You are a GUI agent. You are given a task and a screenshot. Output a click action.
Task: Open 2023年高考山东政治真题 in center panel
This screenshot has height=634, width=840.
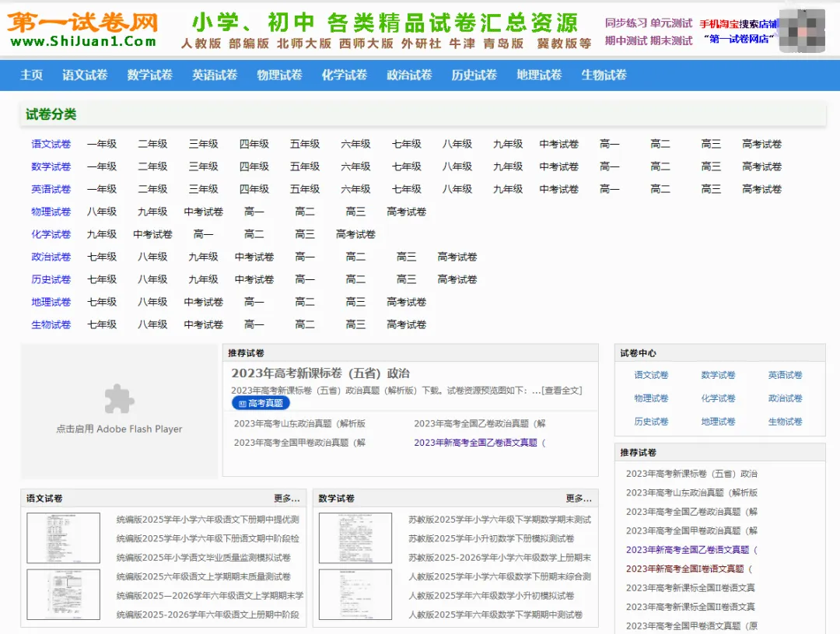point(299,423)
